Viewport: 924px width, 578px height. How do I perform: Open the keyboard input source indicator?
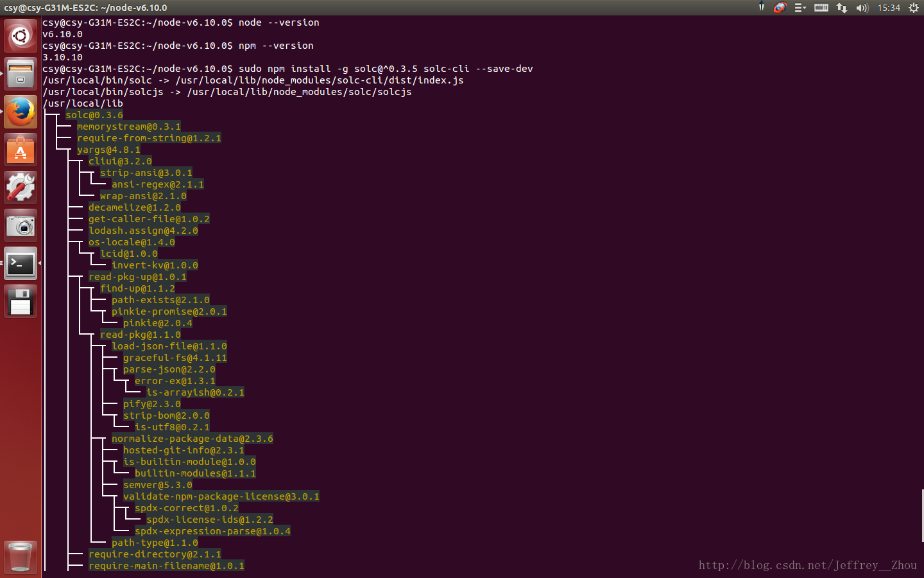click(x=821, y=8)
